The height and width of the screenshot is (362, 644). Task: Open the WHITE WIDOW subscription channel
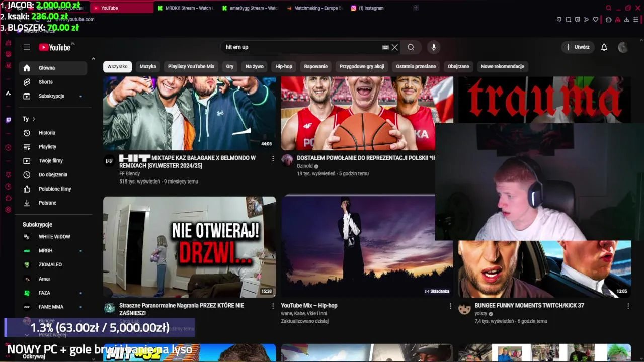coord(53,237)
